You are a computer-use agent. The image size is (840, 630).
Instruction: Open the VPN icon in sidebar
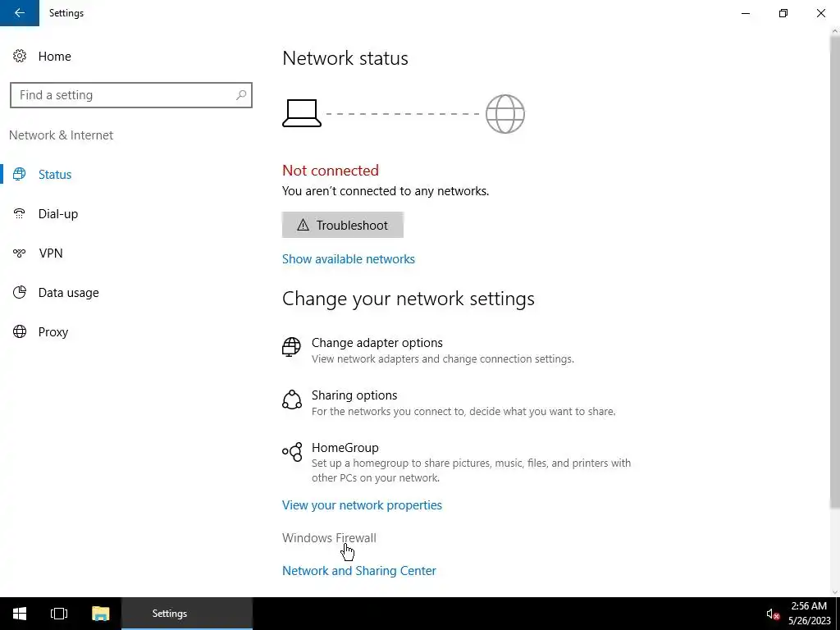point(20,253)
